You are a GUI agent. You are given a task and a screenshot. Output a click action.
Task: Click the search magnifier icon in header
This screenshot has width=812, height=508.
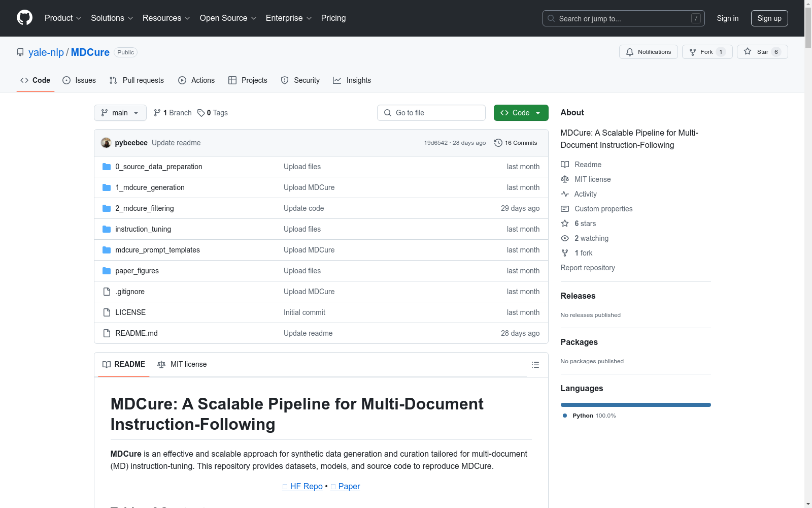pos(551,18)
